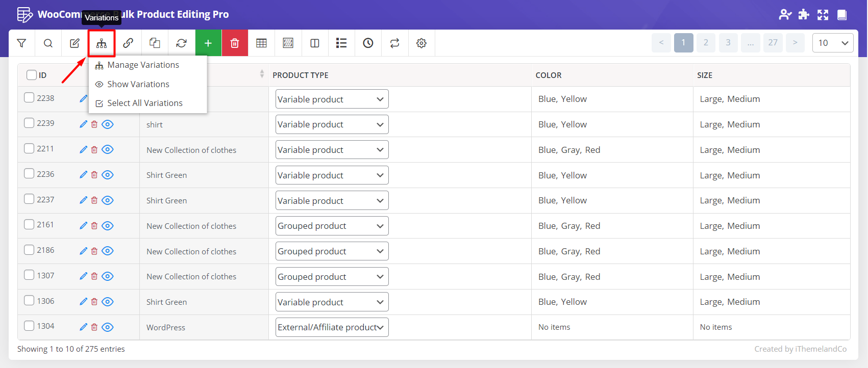Open the rows-per-page dropdown showing 10

pos(832,43)
